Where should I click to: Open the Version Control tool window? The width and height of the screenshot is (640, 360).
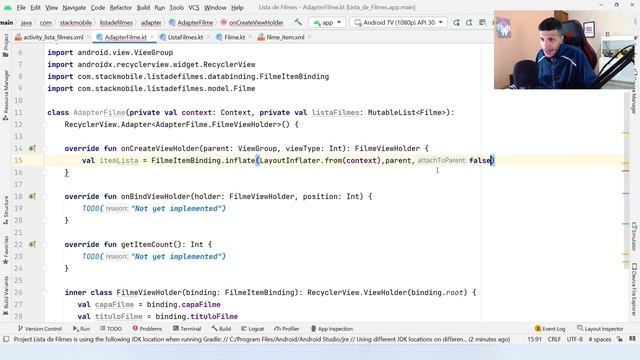40,329
